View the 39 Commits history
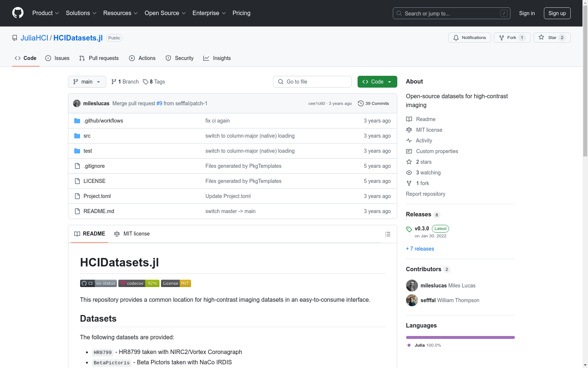 (x=373, y=103)
